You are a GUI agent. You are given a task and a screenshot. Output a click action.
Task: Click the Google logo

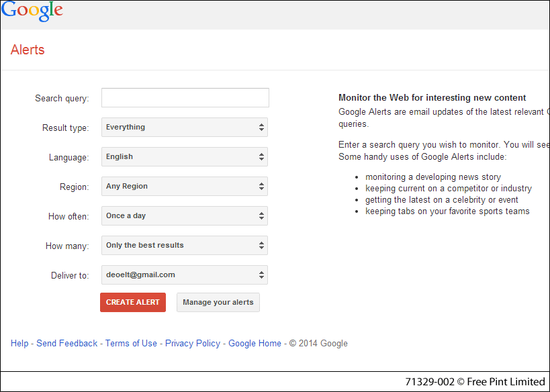tap(32, 11)
